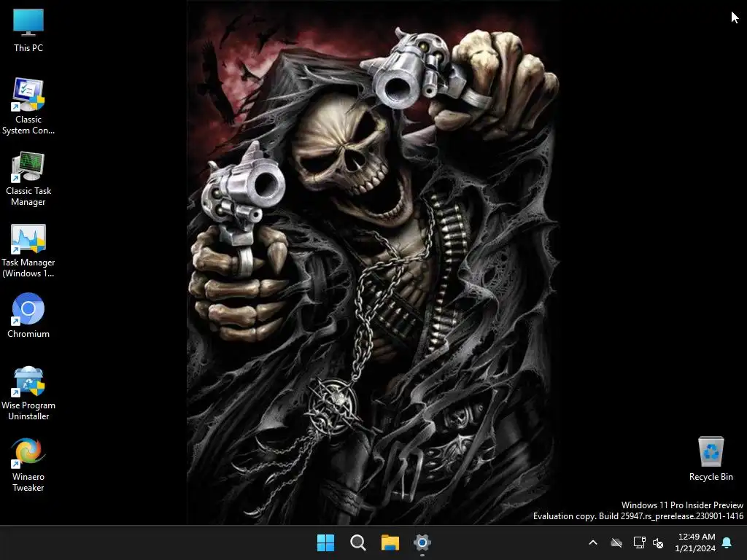This screenshot has width=747, height=560.
Task: Click the muted volume tray icon
Action: [658, 542]
